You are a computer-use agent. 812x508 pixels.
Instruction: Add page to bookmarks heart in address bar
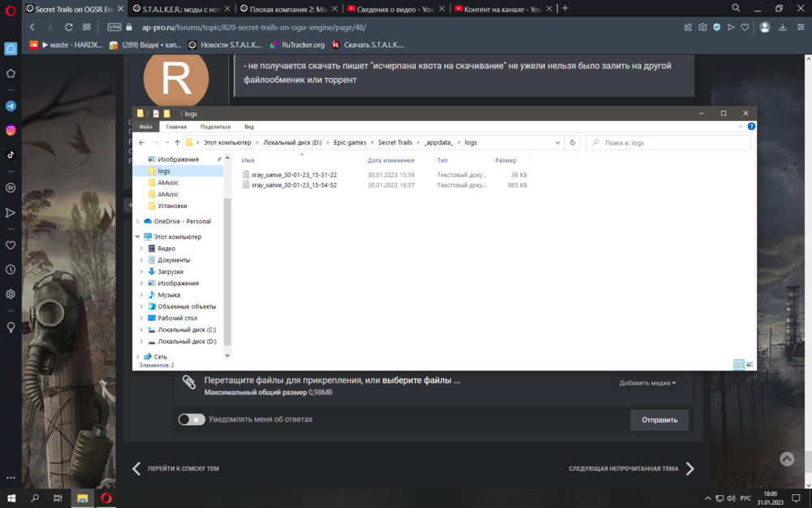[745, 27]
